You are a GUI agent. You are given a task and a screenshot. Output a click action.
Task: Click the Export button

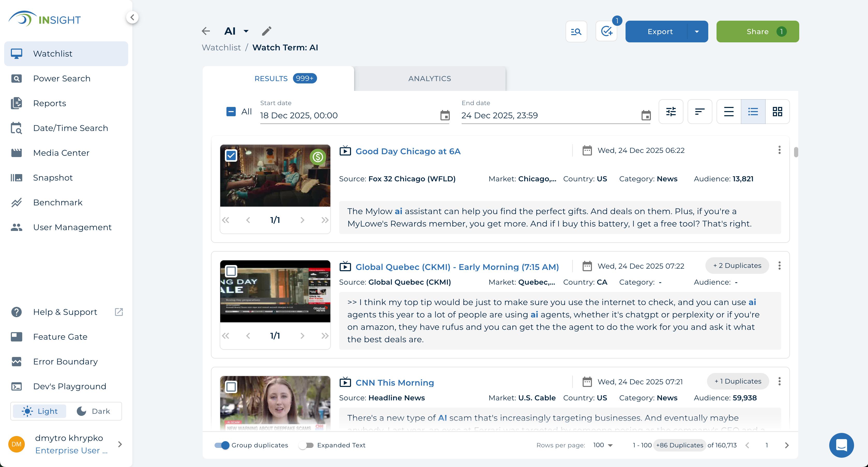point(656,32)
